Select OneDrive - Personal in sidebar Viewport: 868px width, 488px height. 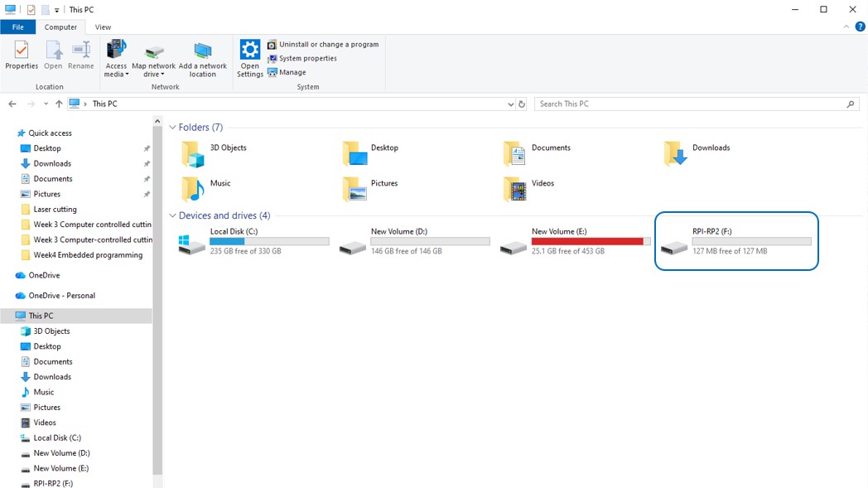pyautogui.click(x=61, y=295)
